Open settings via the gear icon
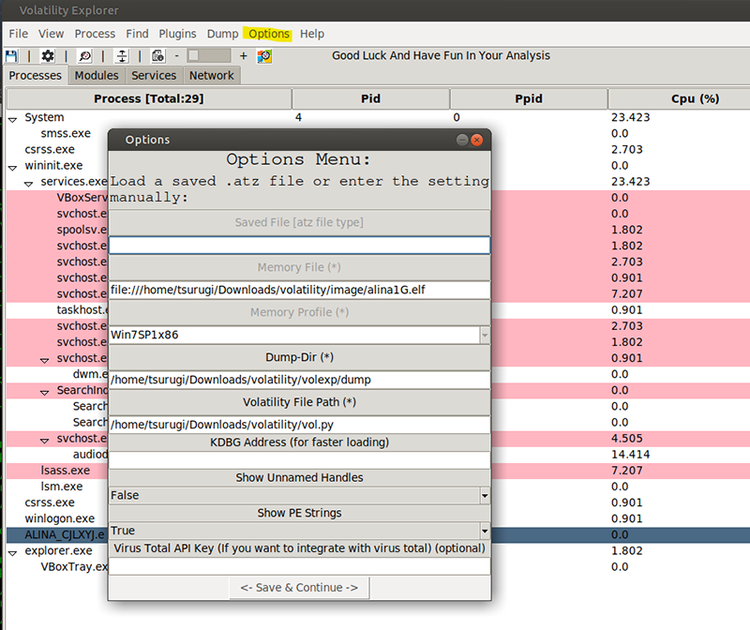 coord(47,56)
